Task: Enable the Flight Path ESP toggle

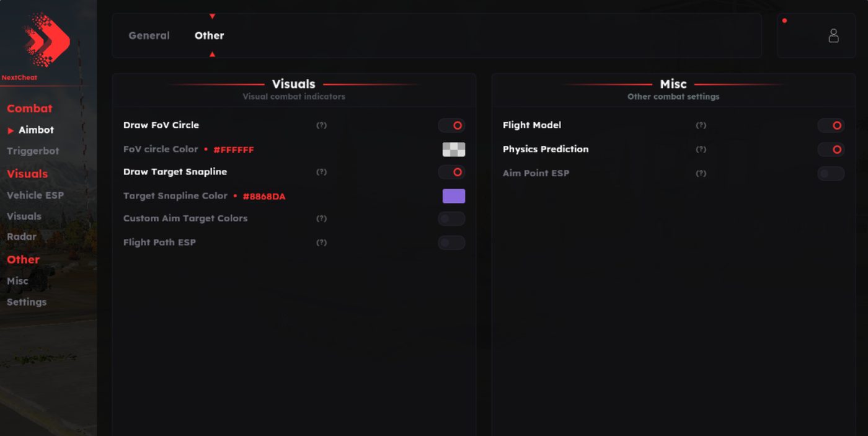Action: (451, 242)
